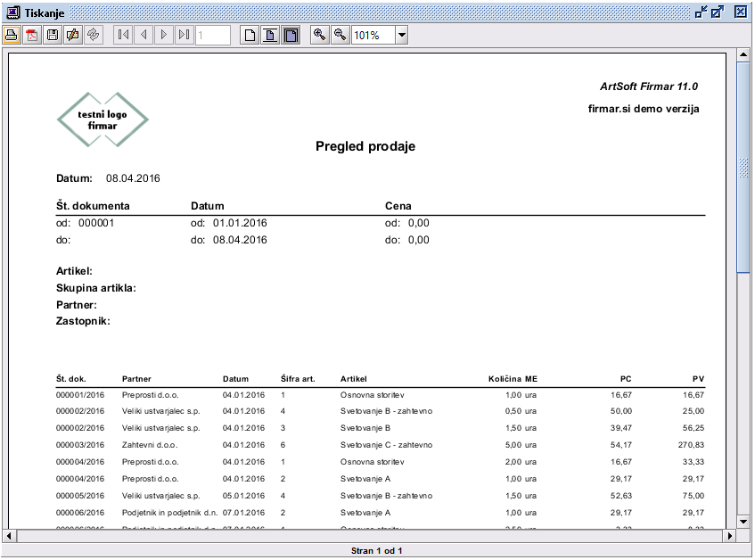Click the PC value '54,17'
This screenshot has height=560, width=755.
click(x=621, y=445)
